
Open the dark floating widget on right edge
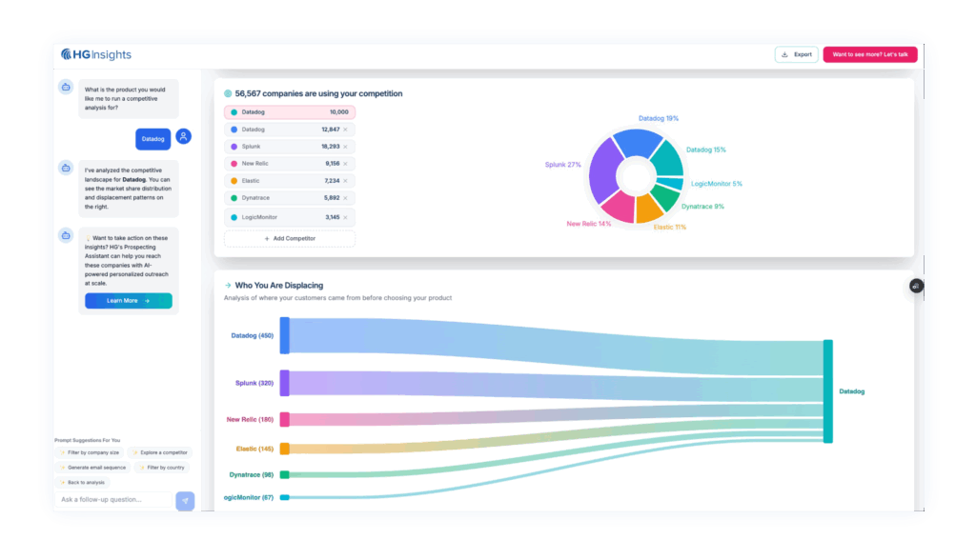916,286
